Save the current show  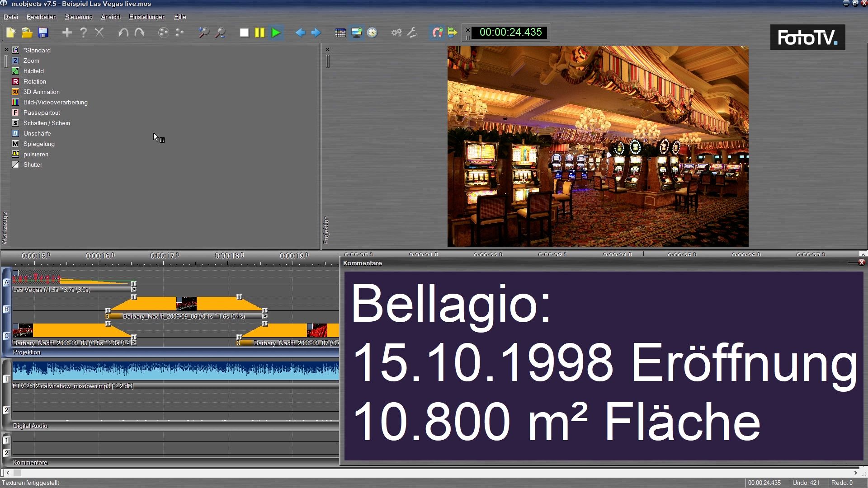[43, 33]
